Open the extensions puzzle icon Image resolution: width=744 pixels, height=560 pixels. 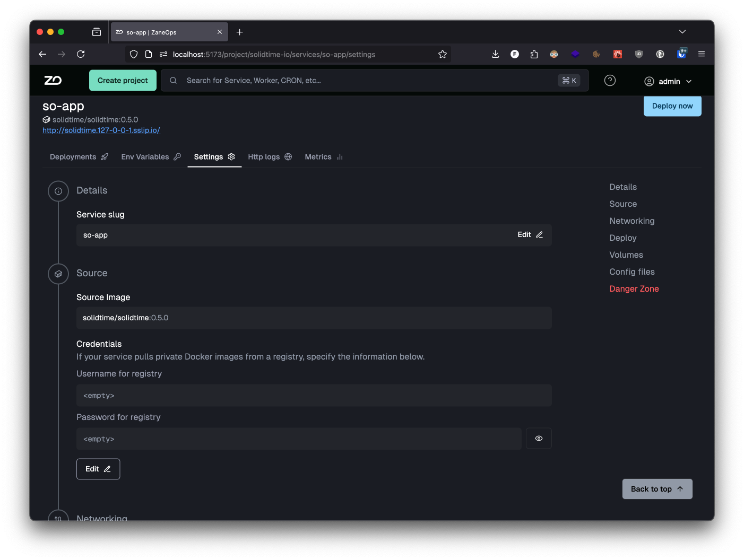pyautogui.click(x=534, y=54)
